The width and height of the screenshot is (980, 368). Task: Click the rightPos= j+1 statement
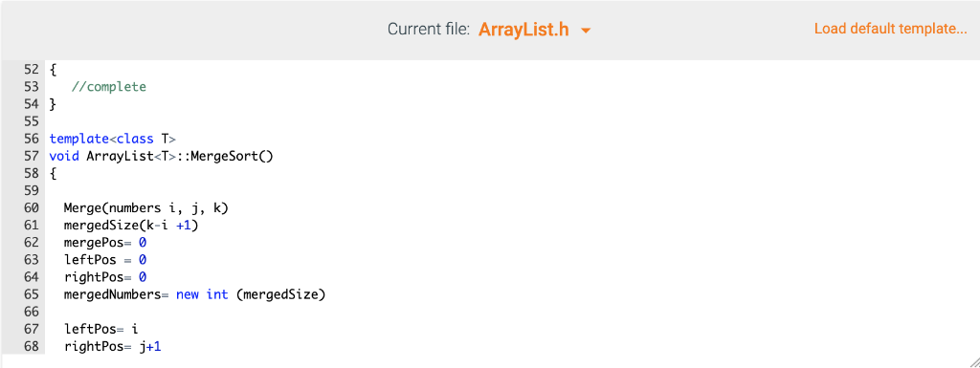click(x=113, y=346)
